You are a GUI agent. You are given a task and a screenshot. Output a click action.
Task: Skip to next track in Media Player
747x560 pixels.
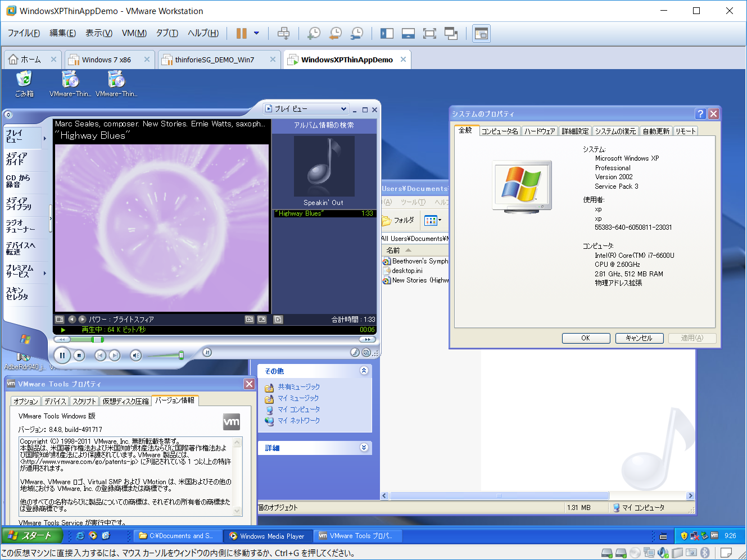pos(115,355)
